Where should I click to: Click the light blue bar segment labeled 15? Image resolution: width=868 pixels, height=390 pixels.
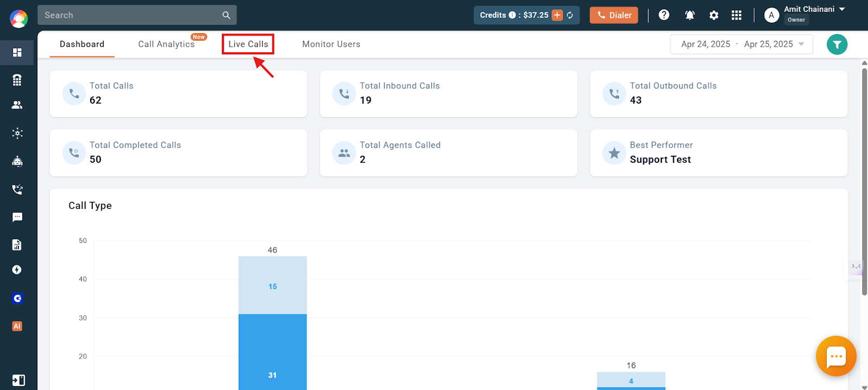tap(272, 285)
